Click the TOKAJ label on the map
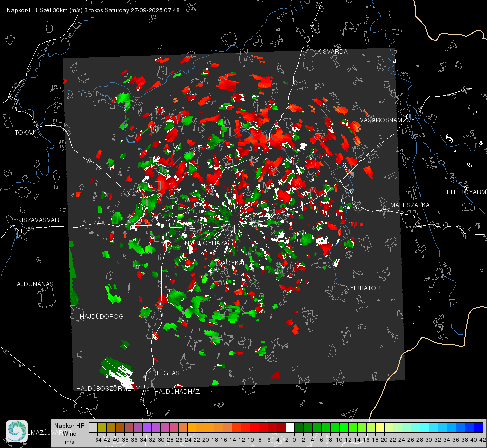Image resolution: width=487 pixels, height=448 pixels. coord(24,133)
